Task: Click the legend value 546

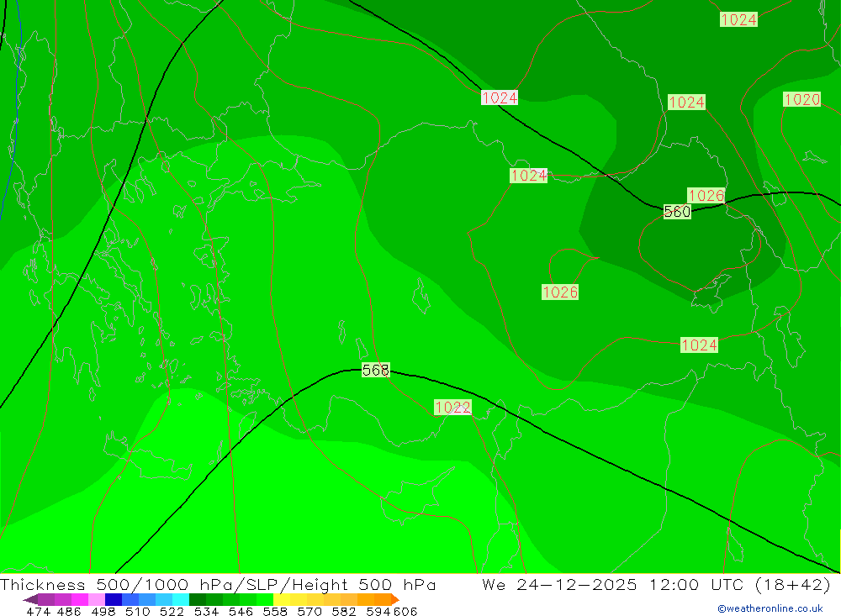Action: pos(241,611)
